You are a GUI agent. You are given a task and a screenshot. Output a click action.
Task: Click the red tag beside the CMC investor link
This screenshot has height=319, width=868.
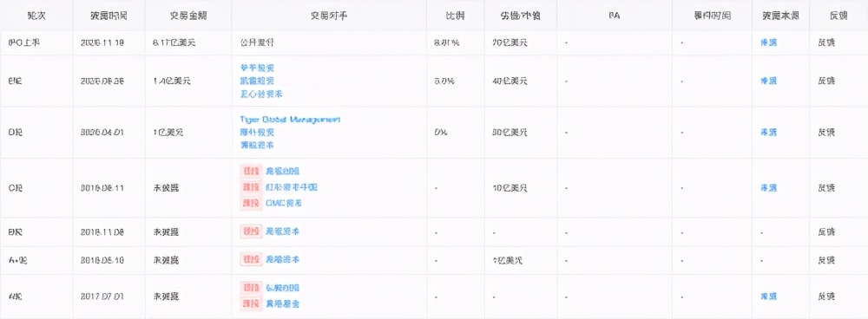251,203
